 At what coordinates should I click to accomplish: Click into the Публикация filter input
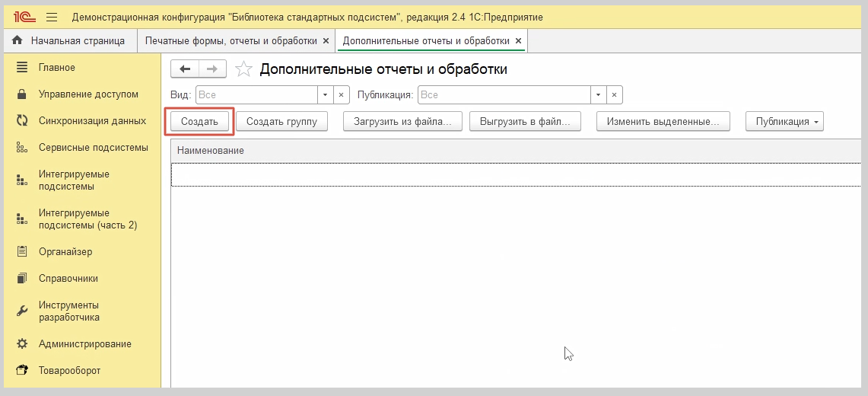(504, 94)
